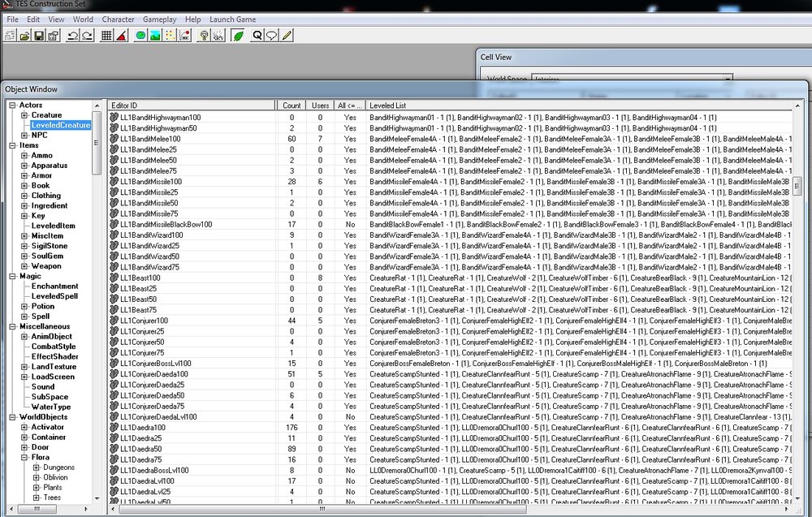Collapse the Magic tree node
This screenshot has height=517, width=812.
click(12, 276)
